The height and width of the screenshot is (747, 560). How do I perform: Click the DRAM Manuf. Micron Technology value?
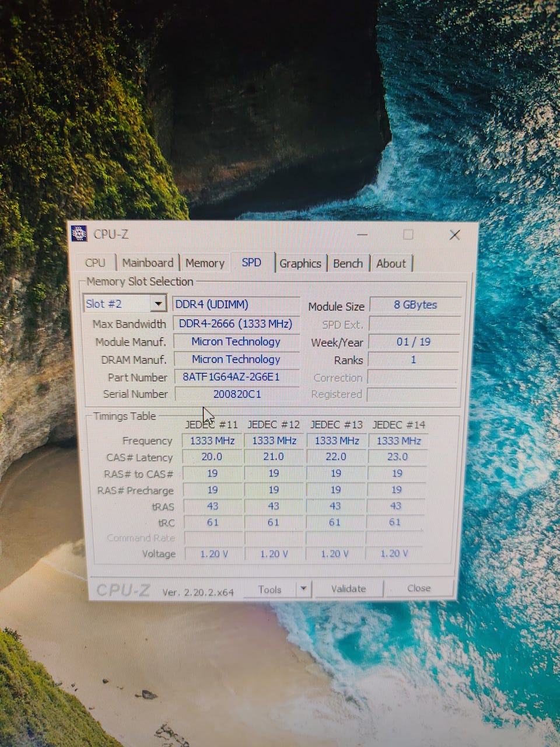[236, 359]
